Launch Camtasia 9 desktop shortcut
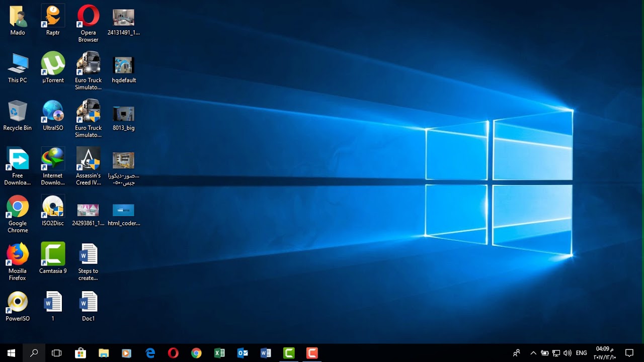The width and height of the screenshot is (644, 362). 53,254
